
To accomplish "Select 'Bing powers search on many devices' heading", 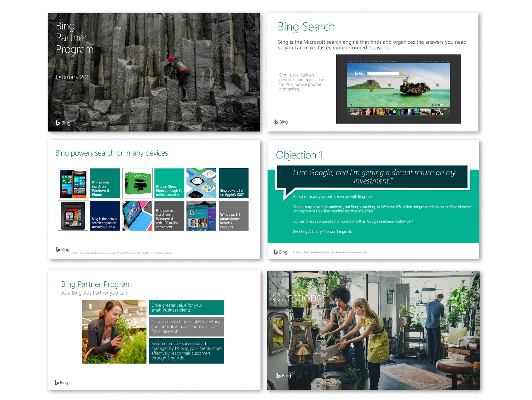I will [112, 153].
